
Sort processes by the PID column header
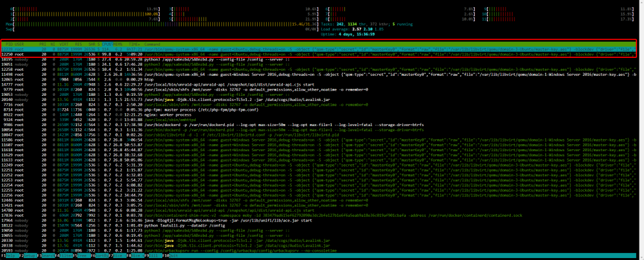(8, 44)
